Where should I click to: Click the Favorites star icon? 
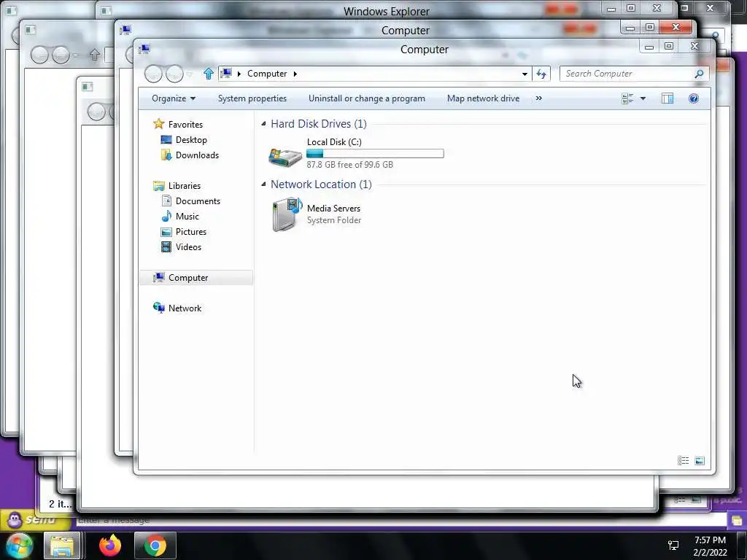tap(158, 124)
